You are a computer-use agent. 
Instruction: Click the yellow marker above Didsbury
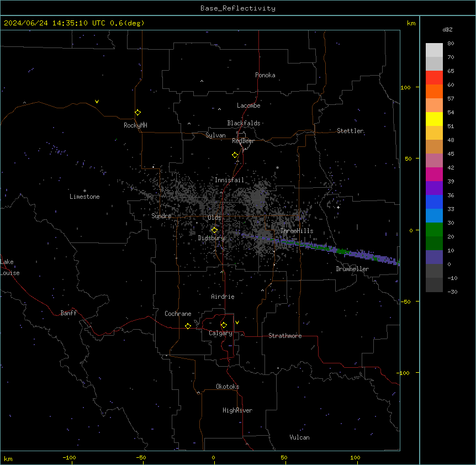pos(214,230)
